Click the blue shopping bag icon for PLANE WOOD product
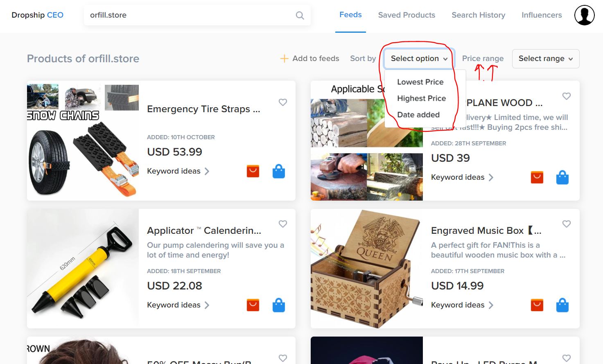Screen dimensions: 603x364 point(562,177)
